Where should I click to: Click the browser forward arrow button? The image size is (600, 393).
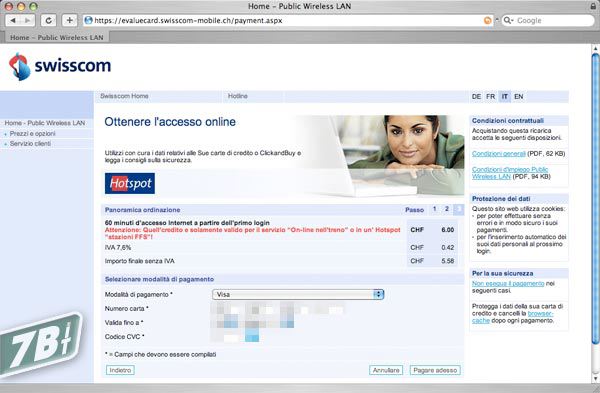click(28, 20)
